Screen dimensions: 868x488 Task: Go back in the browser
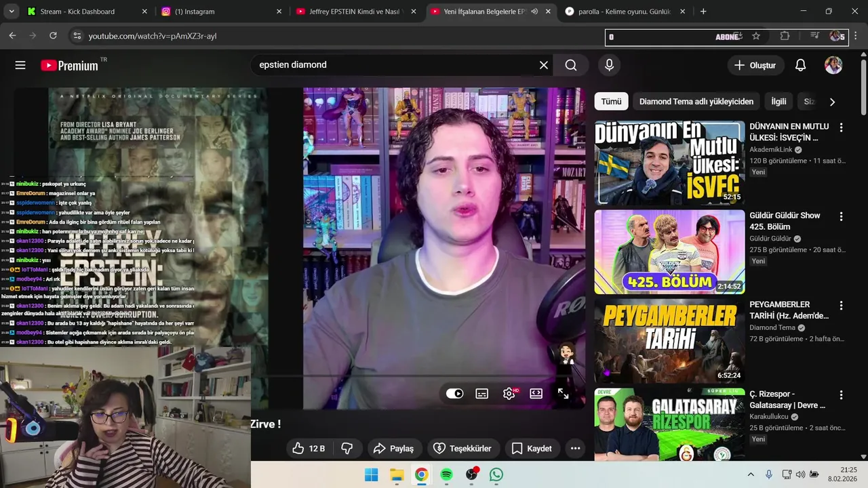point(12,36)
